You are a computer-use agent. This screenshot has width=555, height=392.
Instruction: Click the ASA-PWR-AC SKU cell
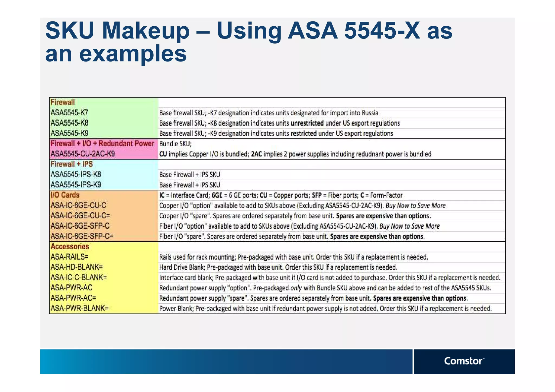click(72, 288)
